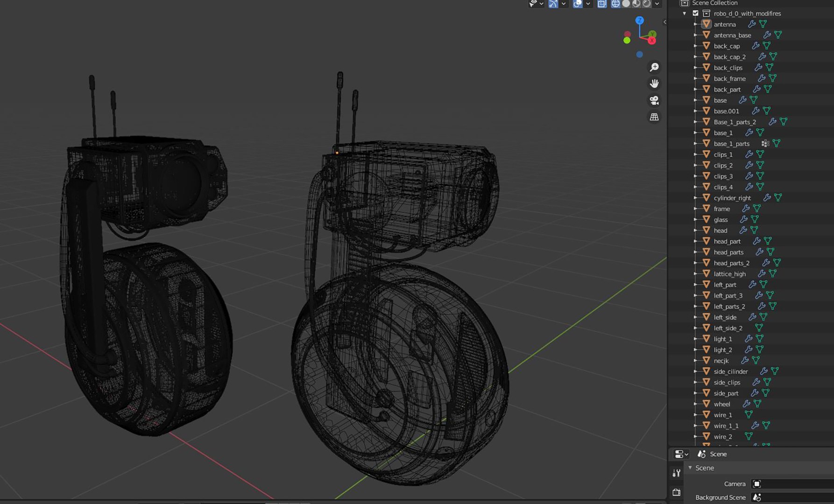
Task: Click the wrench modifier icon for antenna_base
Action: pyautogui.click(x=767, y=35)
